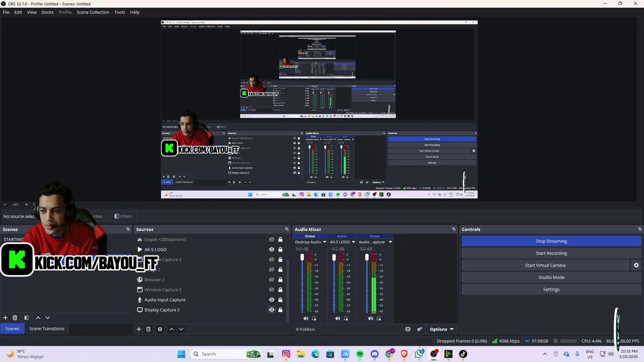Open the Edit menu
This screenshot has height=362, width=644.
tap(18, 12)
